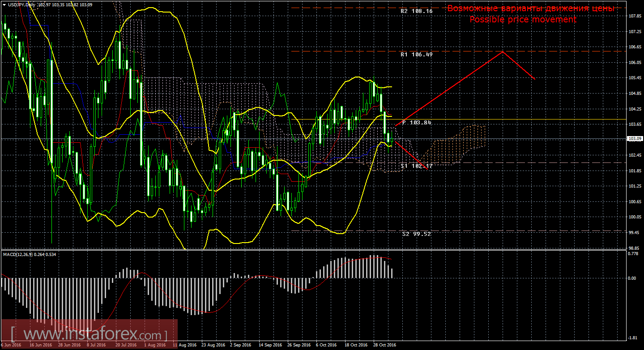Click the tip of the red downward forecast line

[428, 170]
